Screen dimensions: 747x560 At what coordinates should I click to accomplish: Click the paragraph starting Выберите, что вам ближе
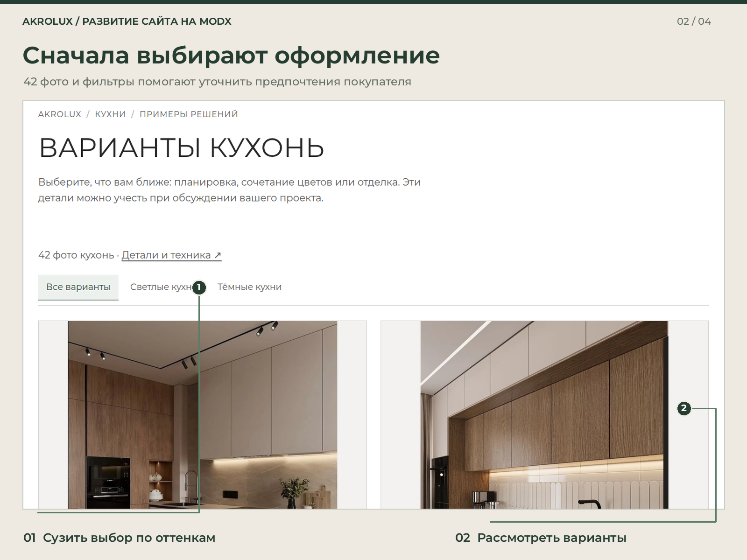(x=229, y=190)
